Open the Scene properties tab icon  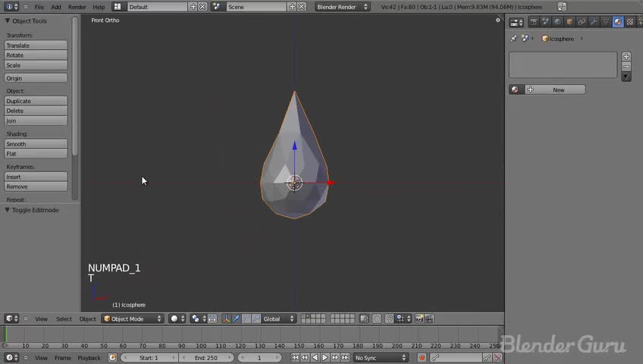545,22
